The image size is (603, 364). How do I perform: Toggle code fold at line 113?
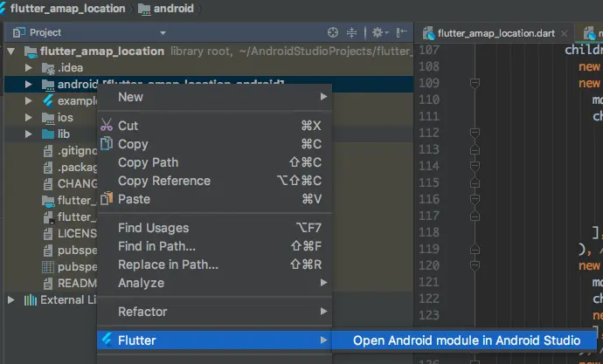pyautogui.click(x=475, y=149)
